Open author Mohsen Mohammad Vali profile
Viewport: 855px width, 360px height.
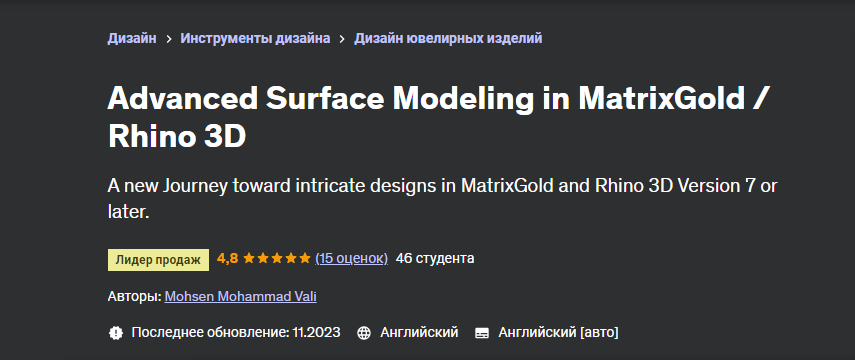coord(240,296)
